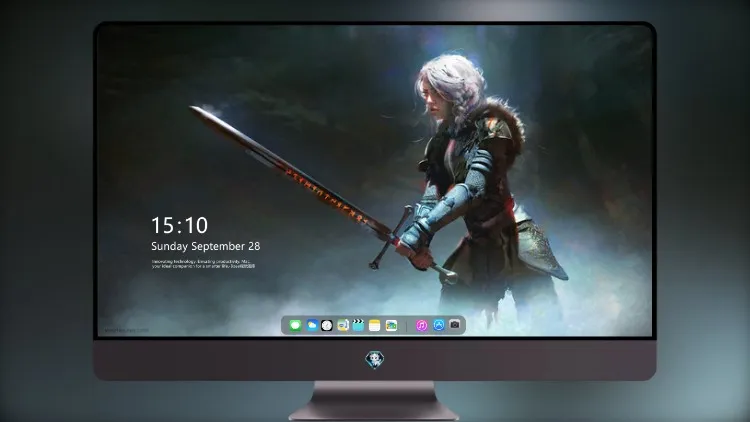The height and width of the screenshot is (422, 750).
Task: Click the 15:10 clock widget
Action: (x=179, y=225)
